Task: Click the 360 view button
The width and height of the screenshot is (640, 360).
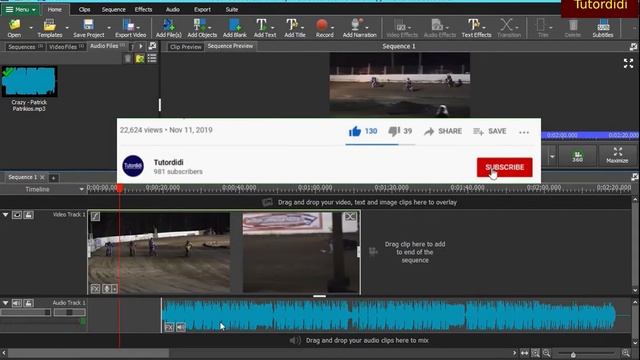Action: 577,156
